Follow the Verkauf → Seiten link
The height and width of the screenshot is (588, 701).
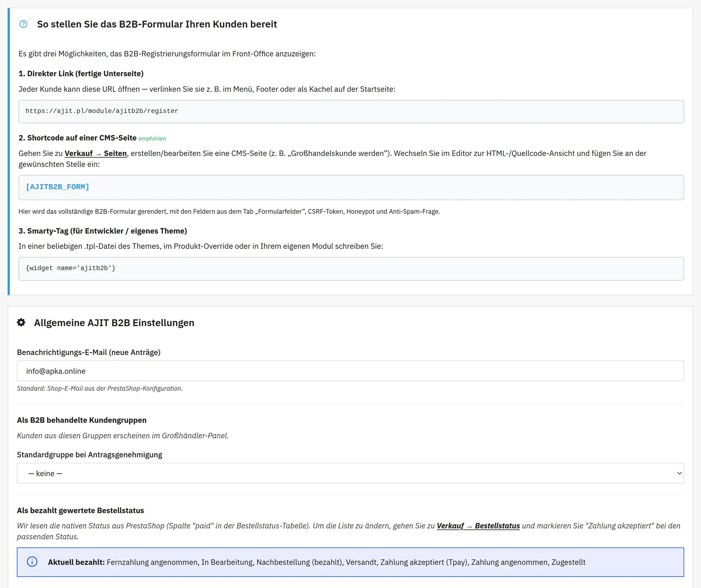pyautogui.click(x=96, y=153)
